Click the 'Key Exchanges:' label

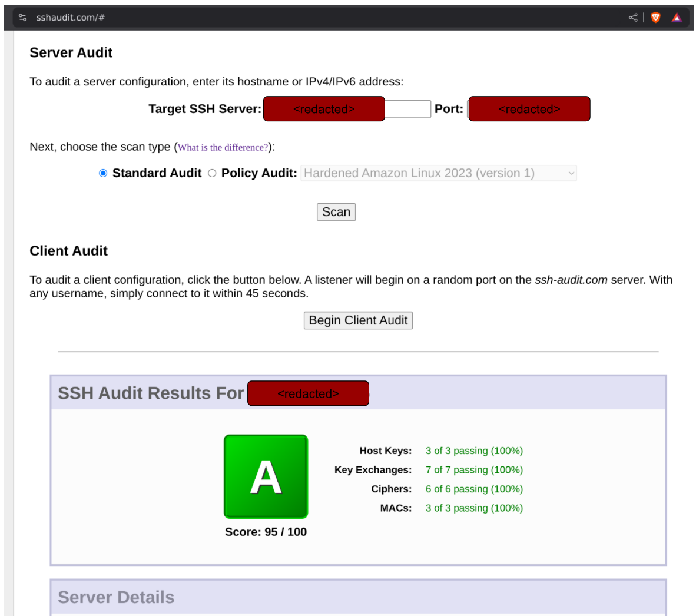373,470
